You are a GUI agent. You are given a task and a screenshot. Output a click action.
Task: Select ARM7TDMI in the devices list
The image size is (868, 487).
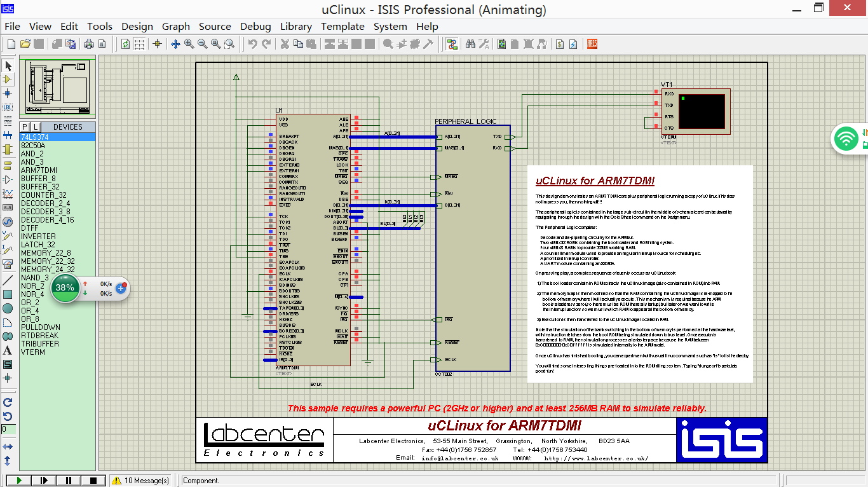58,170
